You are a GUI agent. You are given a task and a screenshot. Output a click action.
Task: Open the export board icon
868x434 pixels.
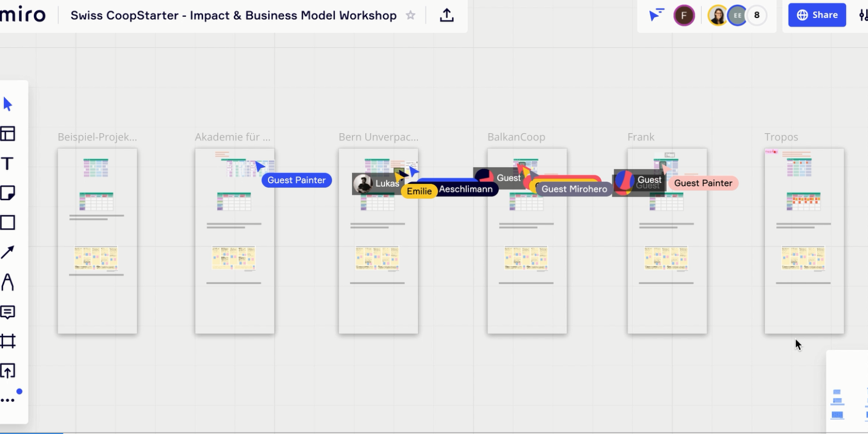tap(447, 16)
